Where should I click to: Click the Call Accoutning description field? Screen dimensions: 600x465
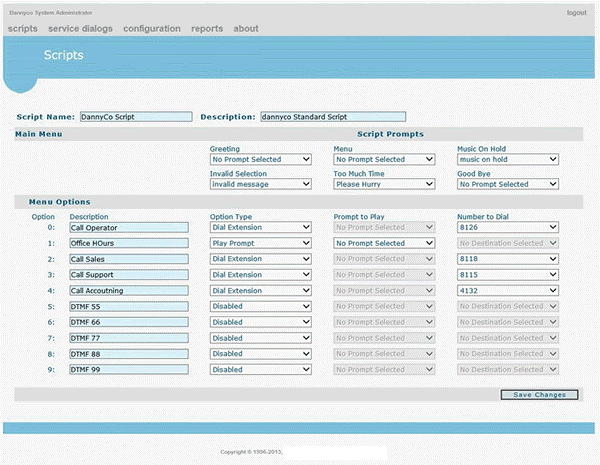point(129,291)
